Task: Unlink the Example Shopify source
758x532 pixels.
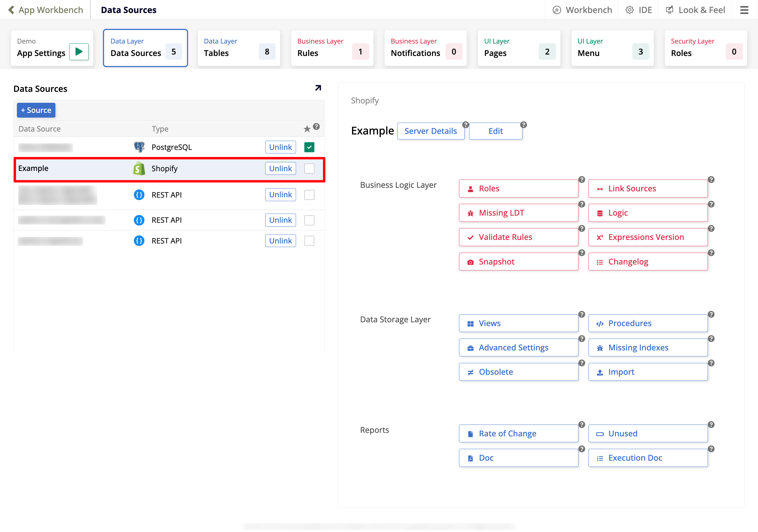Action: (280, 168)
